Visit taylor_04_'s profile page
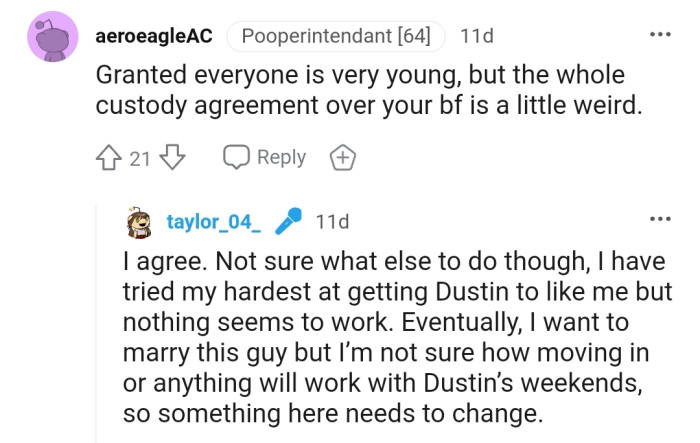The width and height of the screenshot is (700, 443). 213,223
